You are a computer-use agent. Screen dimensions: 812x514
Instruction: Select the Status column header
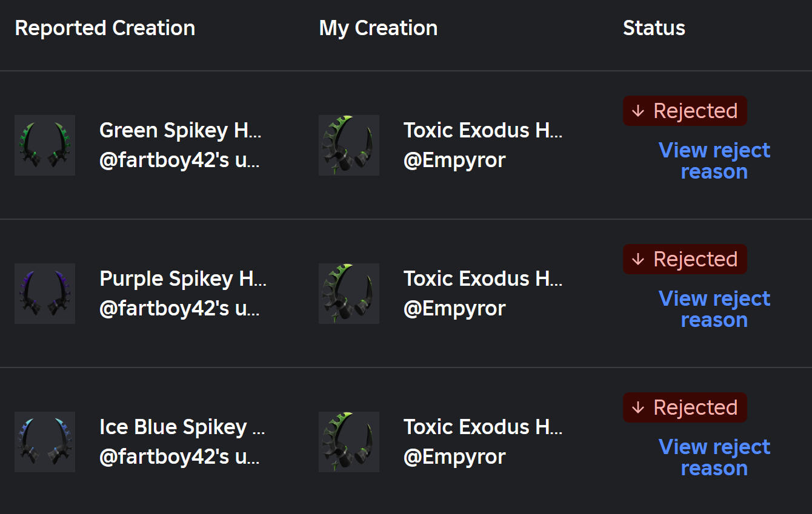tap(654, 28)
